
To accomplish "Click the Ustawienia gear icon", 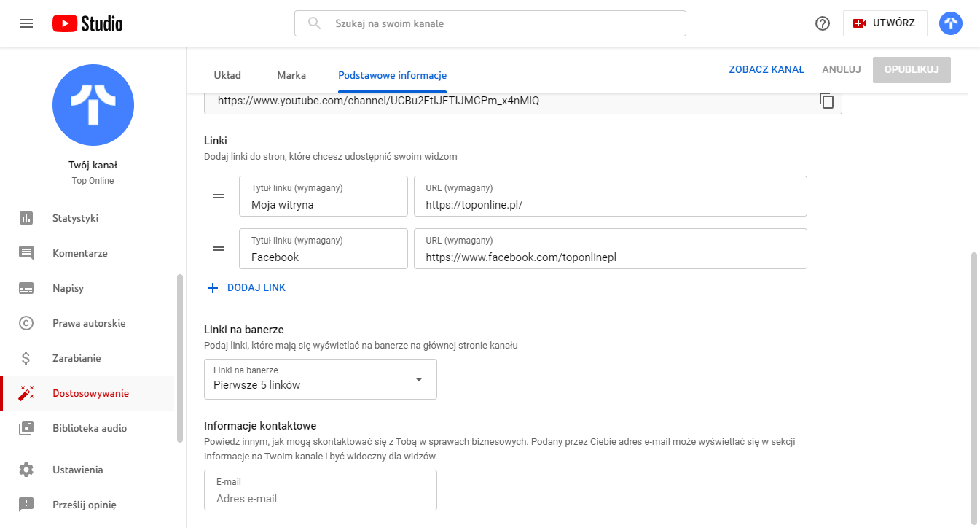I will [26, 470].
